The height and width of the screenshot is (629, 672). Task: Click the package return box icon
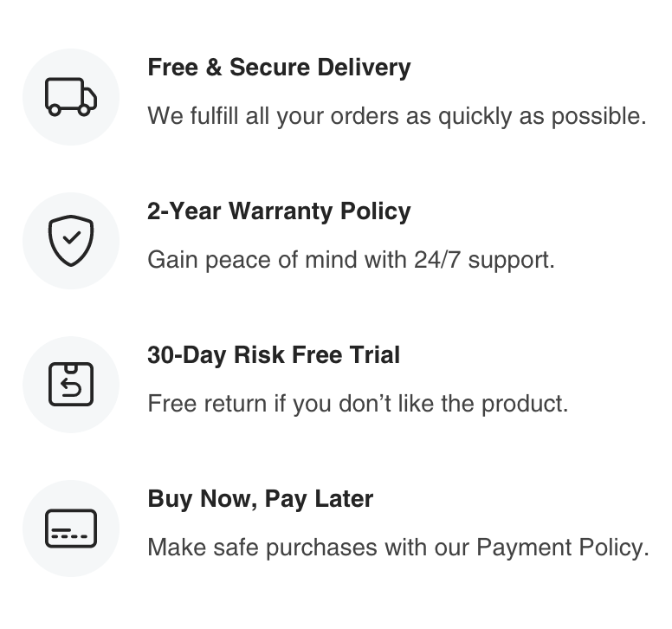[71, 384]
